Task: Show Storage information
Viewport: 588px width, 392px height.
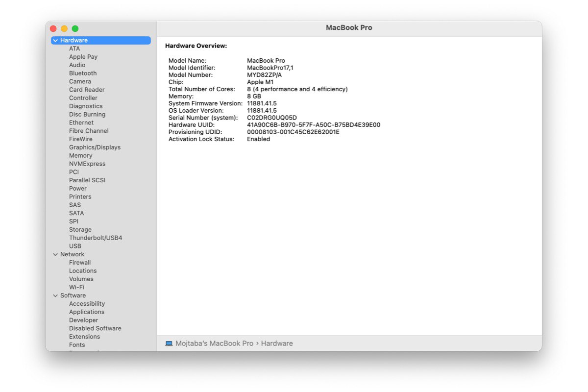Action: (x=80, y=230)
